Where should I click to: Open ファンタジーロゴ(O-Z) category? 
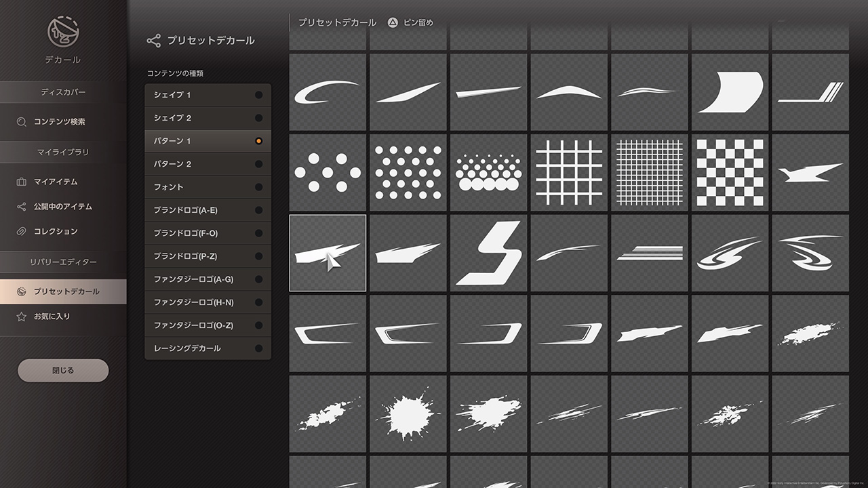pos(208,325)
